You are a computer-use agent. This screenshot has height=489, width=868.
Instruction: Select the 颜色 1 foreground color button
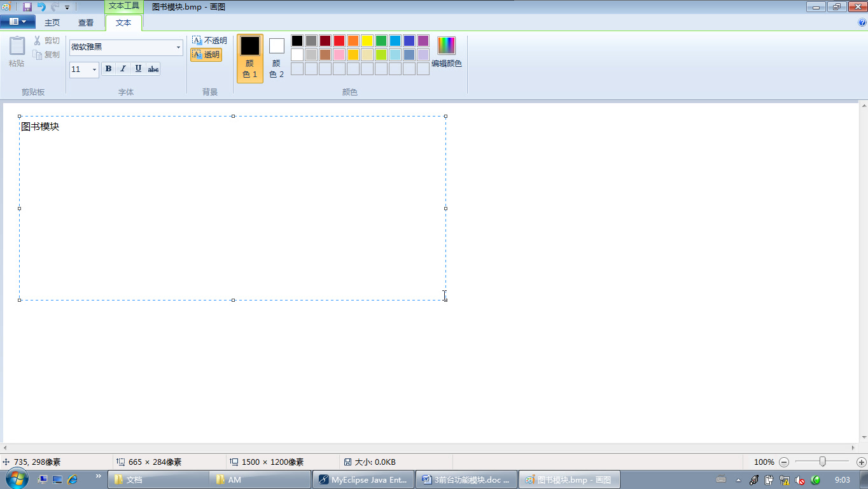tap(250, 59)
